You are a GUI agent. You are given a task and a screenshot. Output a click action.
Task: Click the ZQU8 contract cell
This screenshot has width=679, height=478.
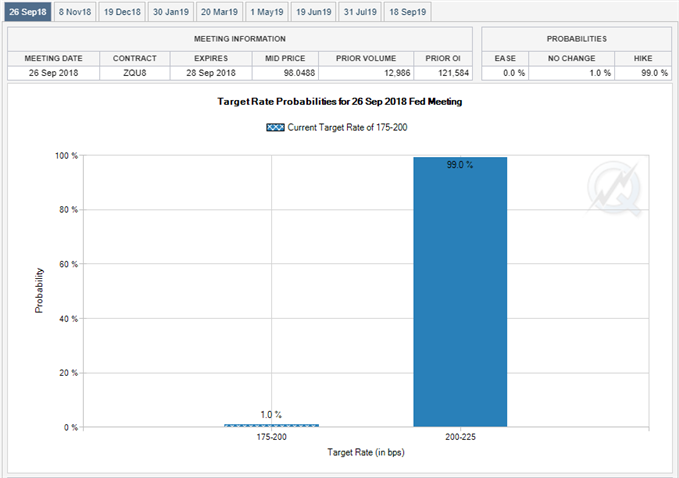click(134, 73)
